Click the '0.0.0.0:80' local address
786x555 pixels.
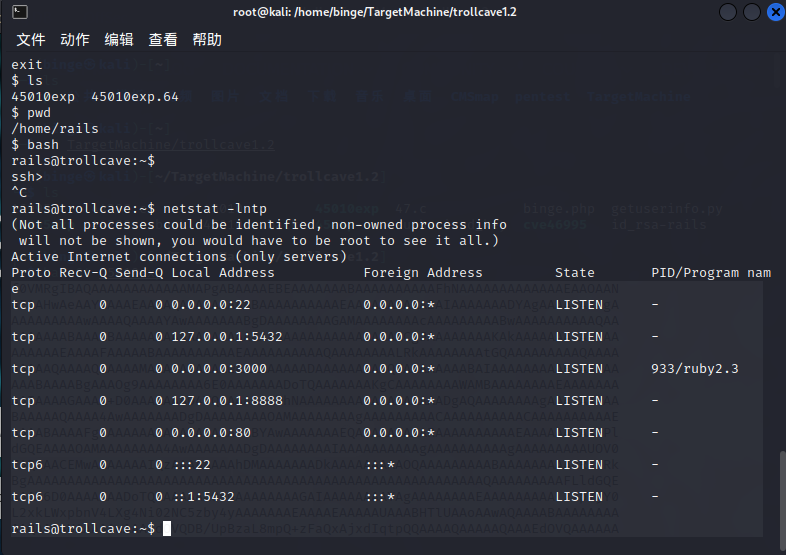click(211, 433)
